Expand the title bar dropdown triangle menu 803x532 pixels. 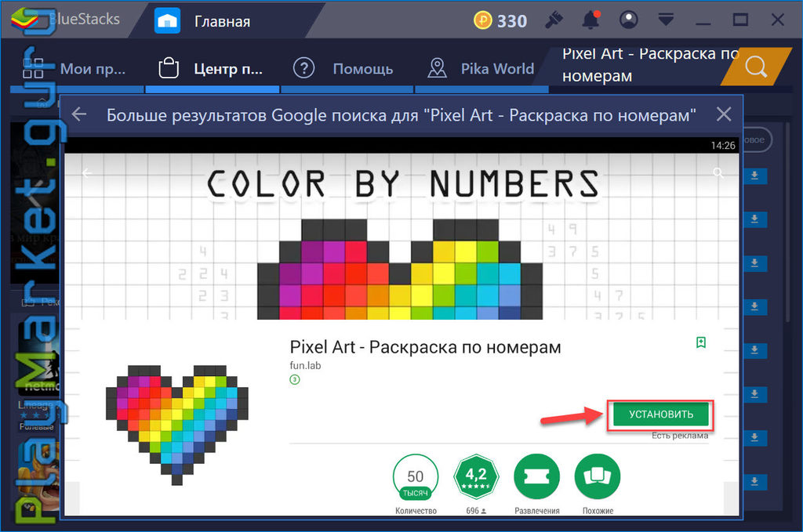click(x=666, y=20)
